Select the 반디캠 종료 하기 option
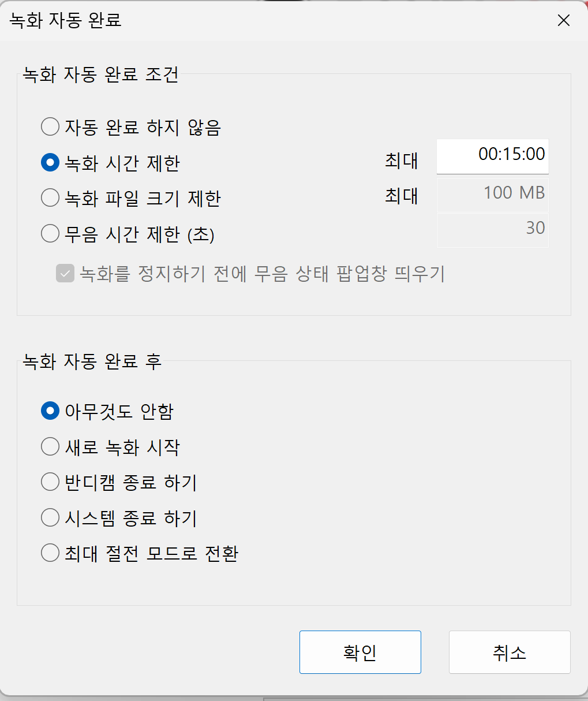 click(50, 482)
